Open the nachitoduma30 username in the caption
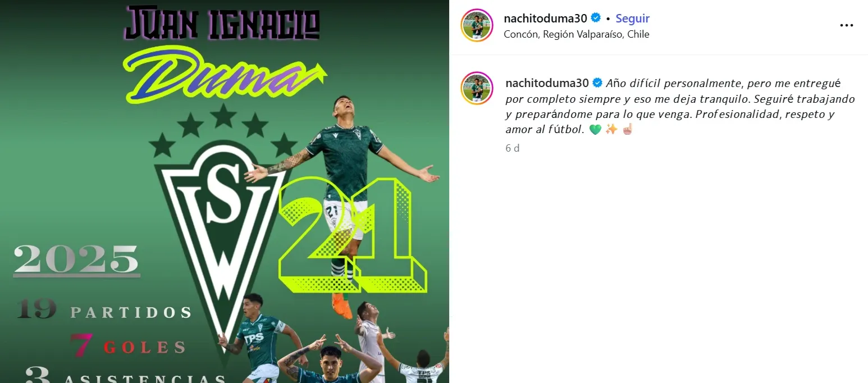Viewport: 868px width, 383px height. [x=547, y=83]
